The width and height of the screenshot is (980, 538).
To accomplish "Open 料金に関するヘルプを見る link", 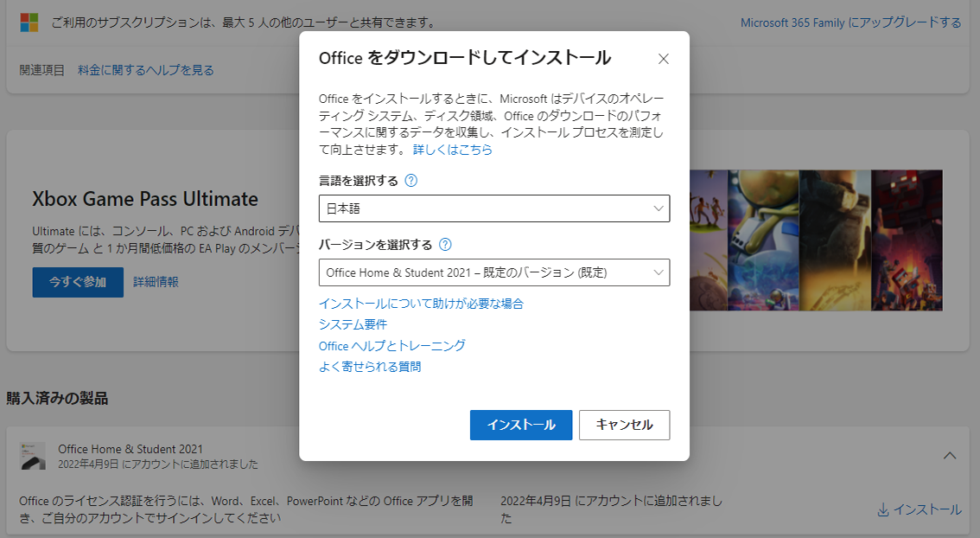I will [x=146, y=70].
